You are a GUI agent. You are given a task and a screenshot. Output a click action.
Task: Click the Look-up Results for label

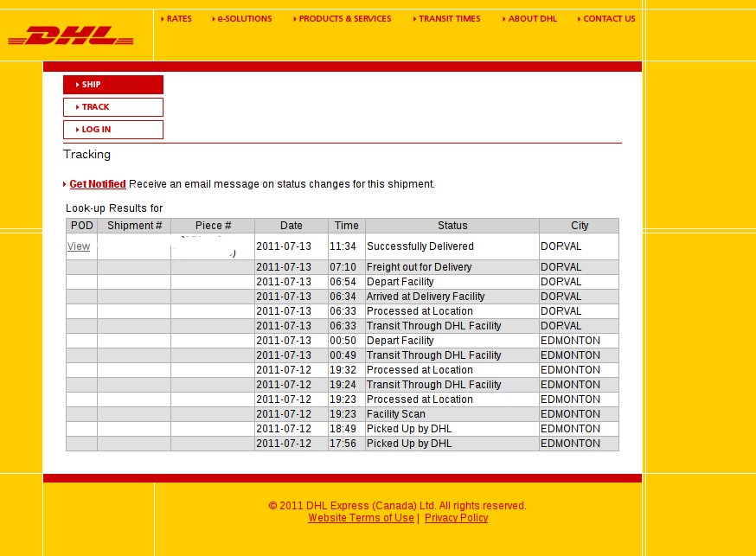[114, 208]
